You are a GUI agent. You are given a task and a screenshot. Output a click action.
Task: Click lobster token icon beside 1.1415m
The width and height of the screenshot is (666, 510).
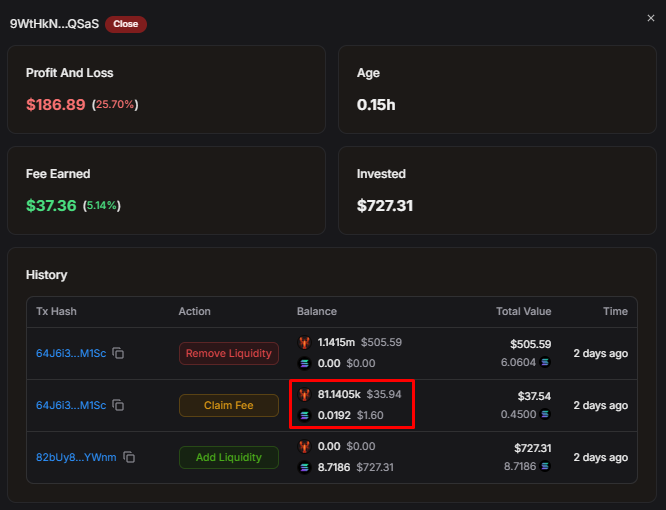(x=304, y=342)
